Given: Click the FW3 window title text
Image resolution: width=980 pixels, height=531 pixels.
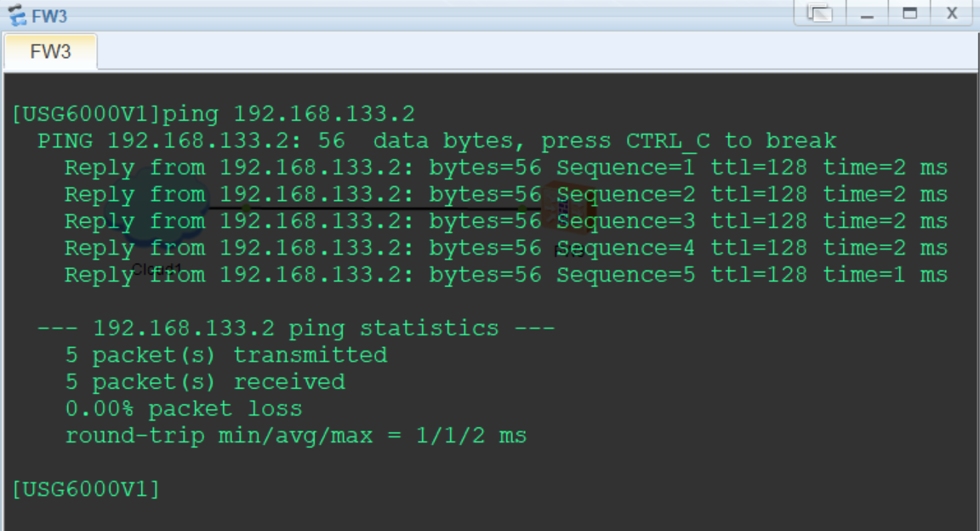Looking at the screenshot, I should click(x=49, y=16).
